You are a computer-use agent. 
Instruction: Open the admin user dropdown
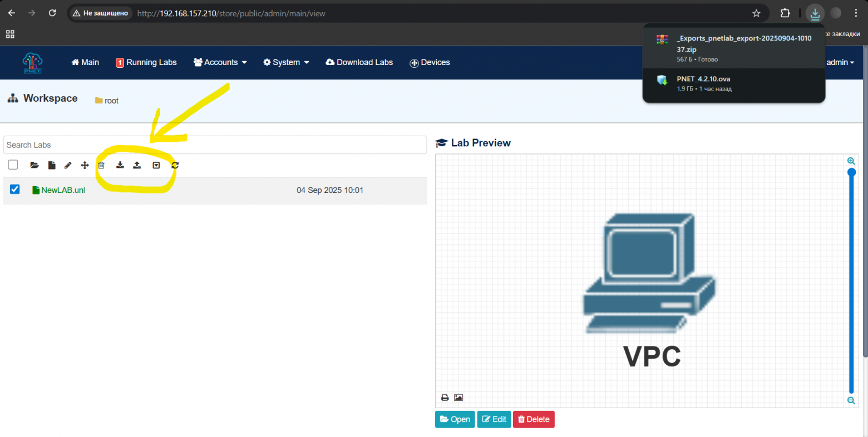[840, 62]
